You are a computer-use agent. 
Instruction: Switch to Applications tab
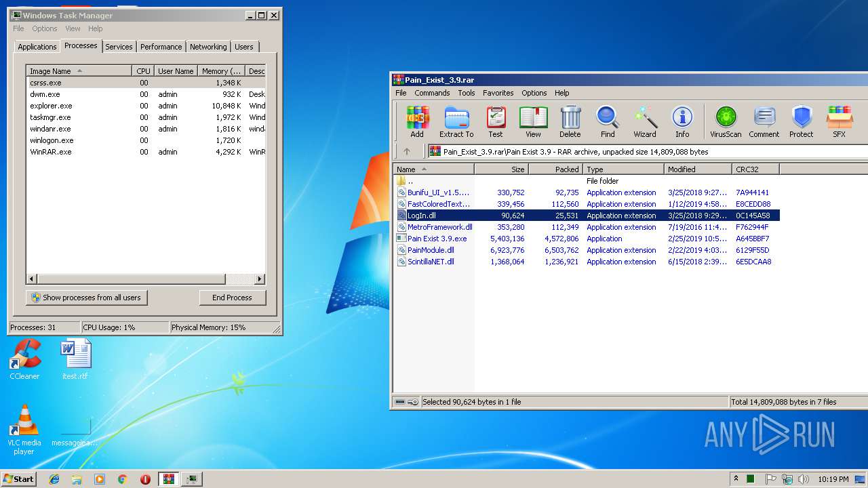(x=37, y=47)
